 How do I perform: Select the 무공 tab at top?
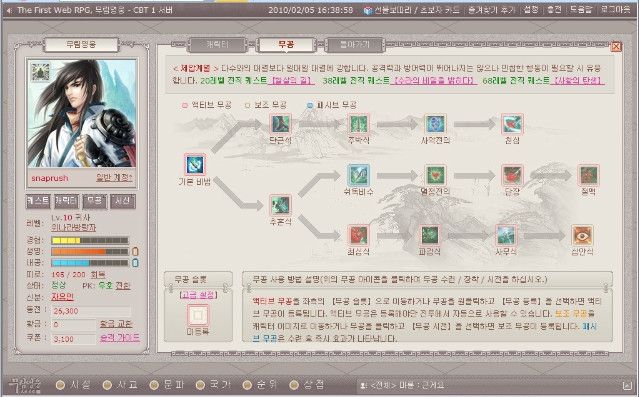click(286, 45)
